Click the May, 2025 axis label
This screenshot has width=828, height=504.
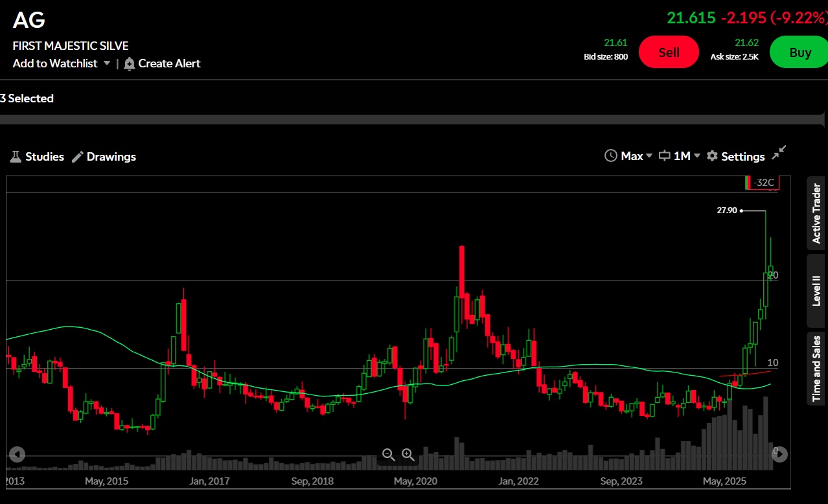pos(725,481)
